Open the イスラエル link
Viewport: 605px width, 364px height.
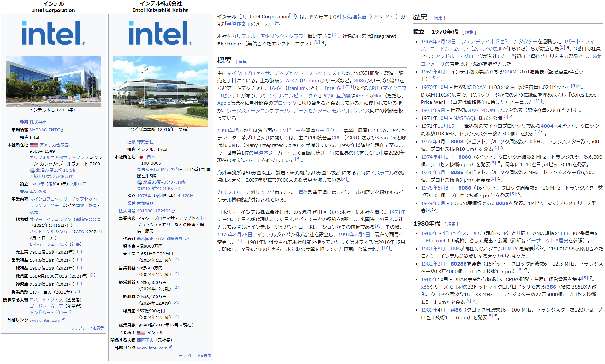pos(382,173)
